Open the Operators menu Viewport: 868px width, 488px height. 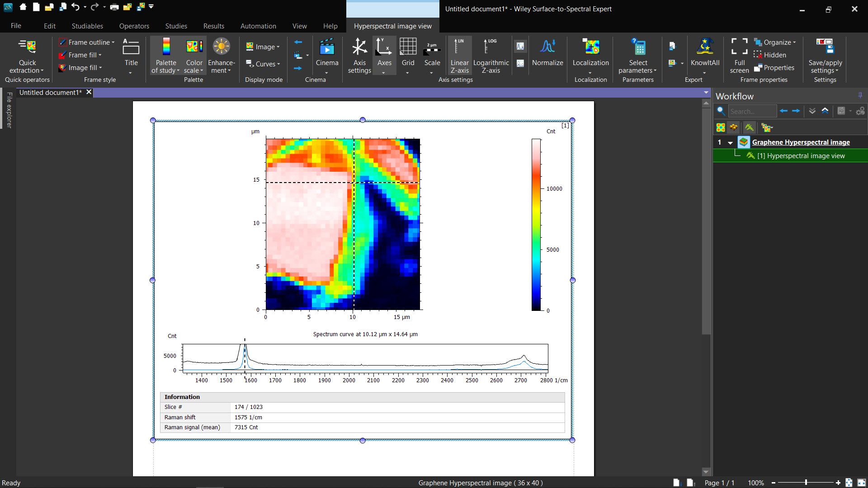[134, 26]
